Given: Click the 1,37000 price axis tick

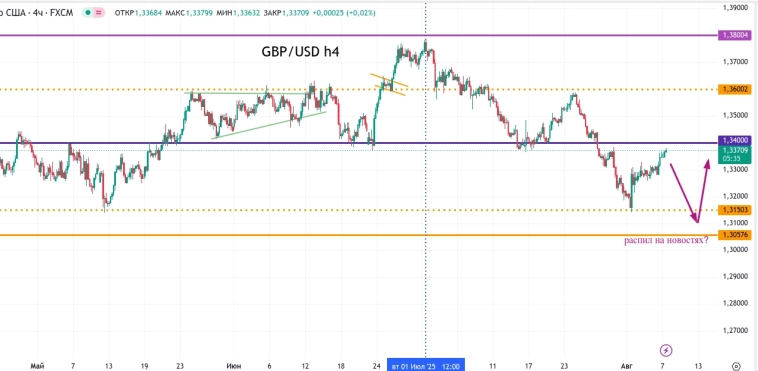Looking at the screenshot, I should tap(736, 62).
